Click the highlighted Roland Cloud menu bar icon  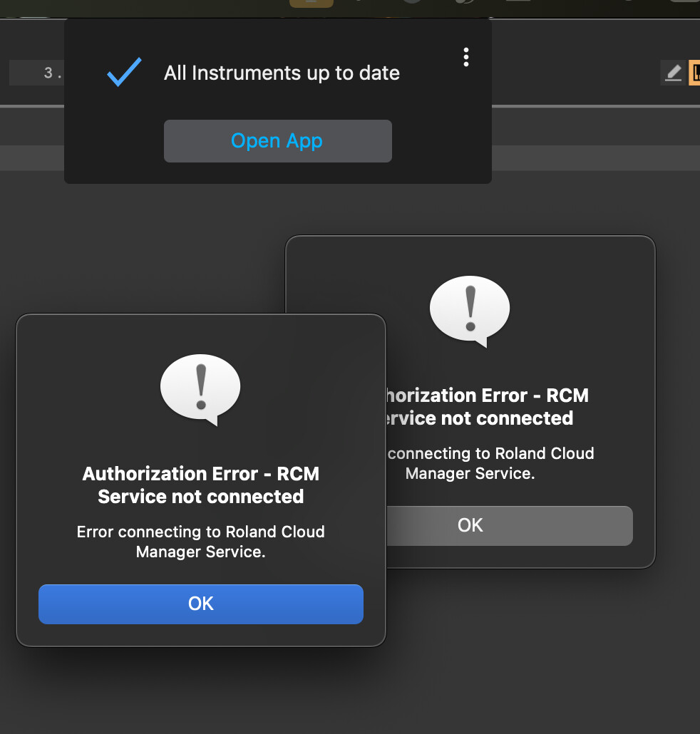tap(311, 3)
